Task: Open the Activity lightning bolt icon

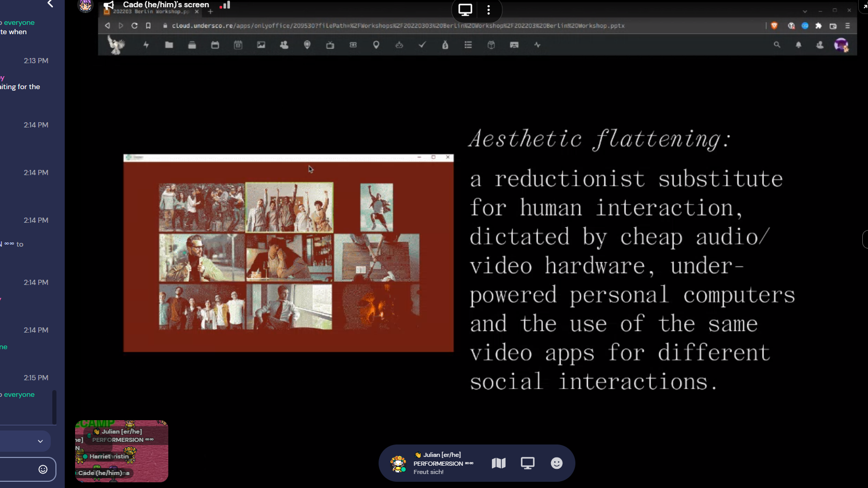Action: 146,45
